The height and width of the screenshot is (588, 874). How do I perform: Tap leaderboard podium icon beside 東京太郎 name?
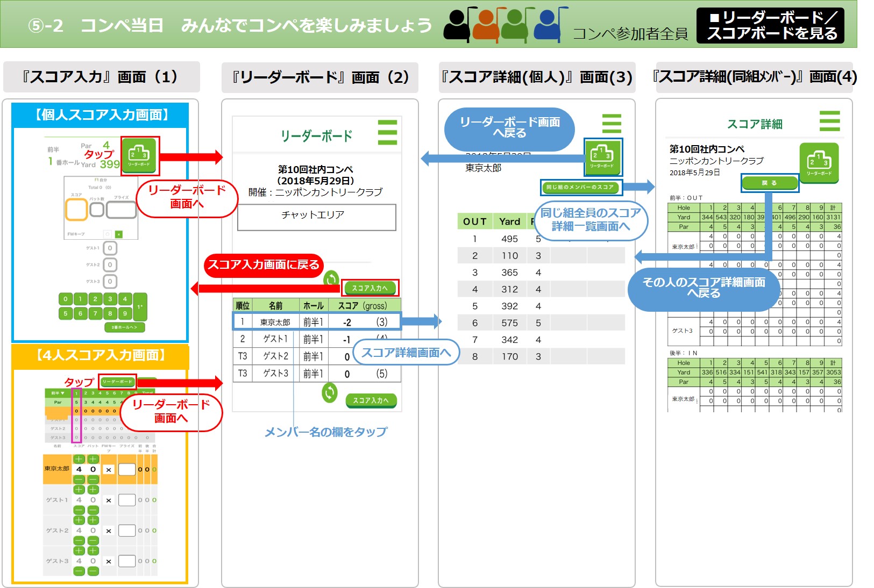[x=602, y=157]
